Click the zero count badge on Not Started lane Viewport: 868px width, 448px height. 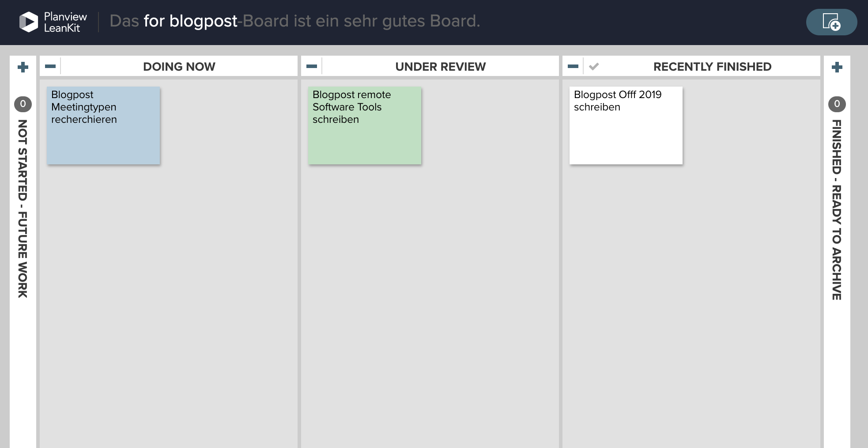(23, 104)
